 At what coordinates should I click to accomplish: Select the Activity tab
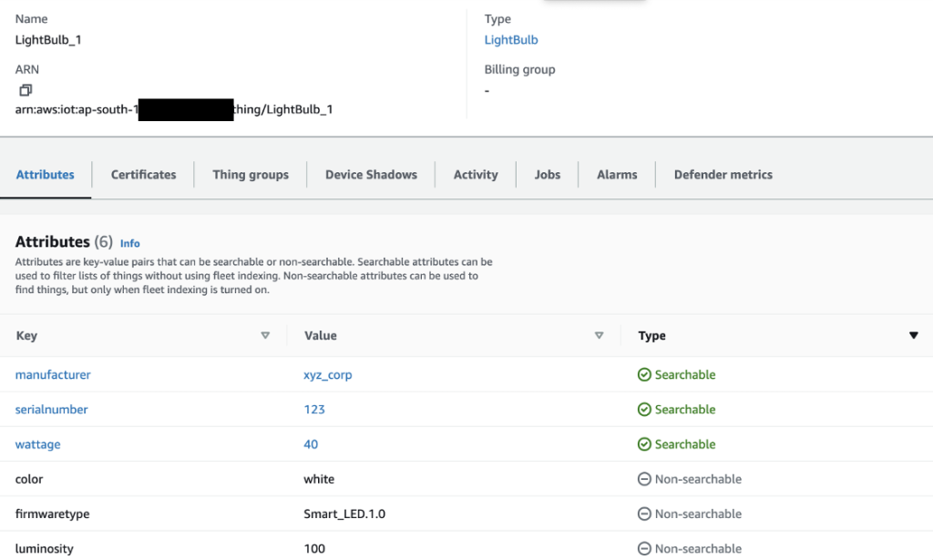coord(475,174)
